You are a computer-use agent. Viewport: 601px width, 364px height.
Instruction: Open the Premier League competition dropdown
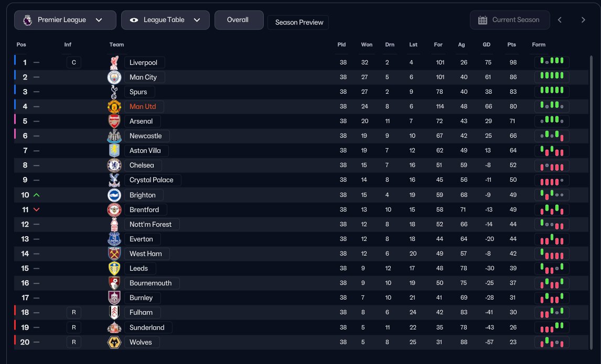65,20
